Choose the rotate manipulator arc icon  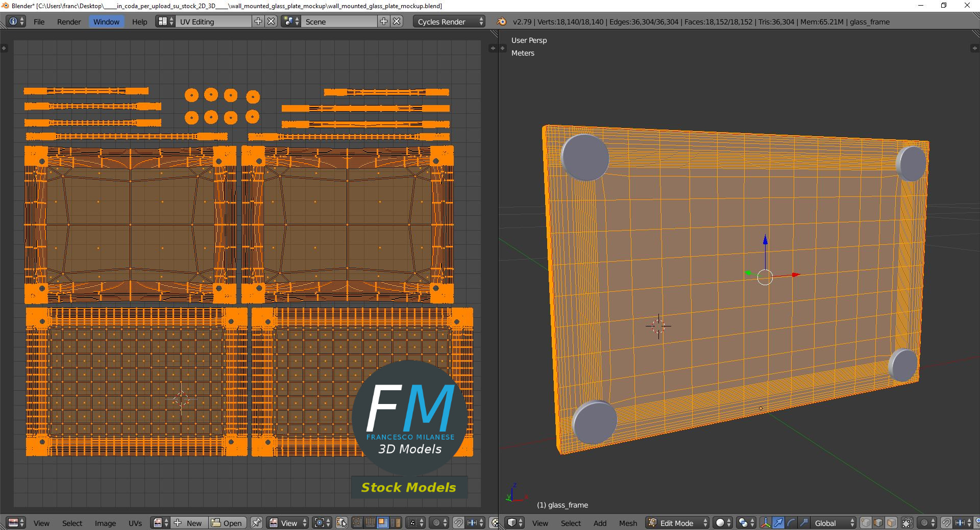click(x=791, y=523)
